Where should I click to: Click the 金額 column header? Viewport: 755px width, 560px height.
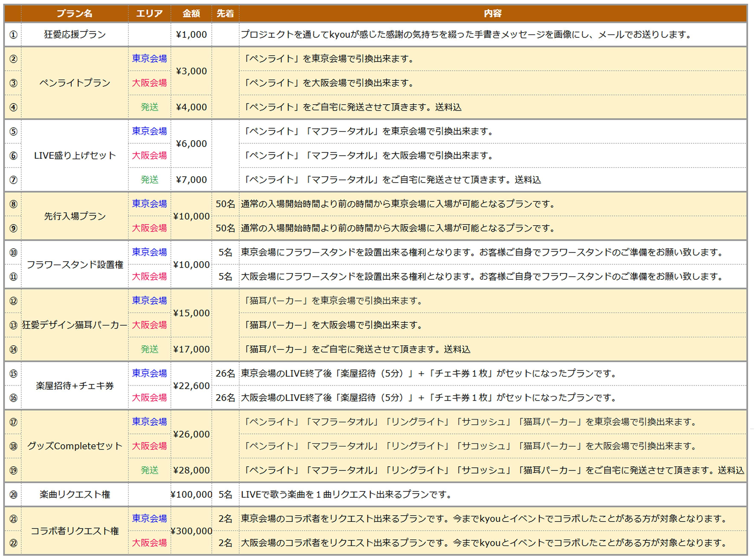click(191, 14)
